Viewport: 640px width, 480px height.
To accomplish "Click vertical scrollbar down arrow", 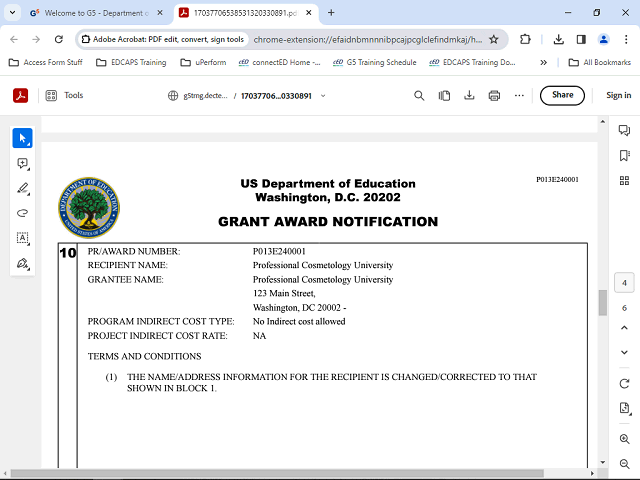I will click(x=603, y=462).
